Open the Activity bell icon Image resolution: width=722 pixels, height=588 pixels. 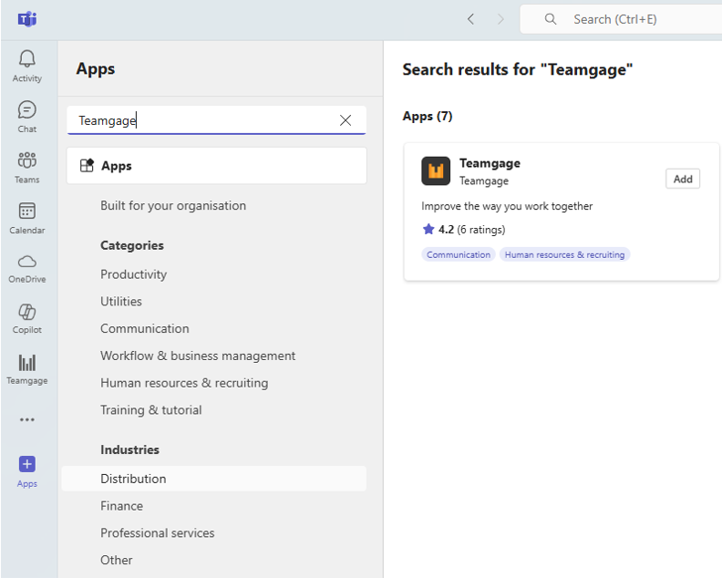27,60
